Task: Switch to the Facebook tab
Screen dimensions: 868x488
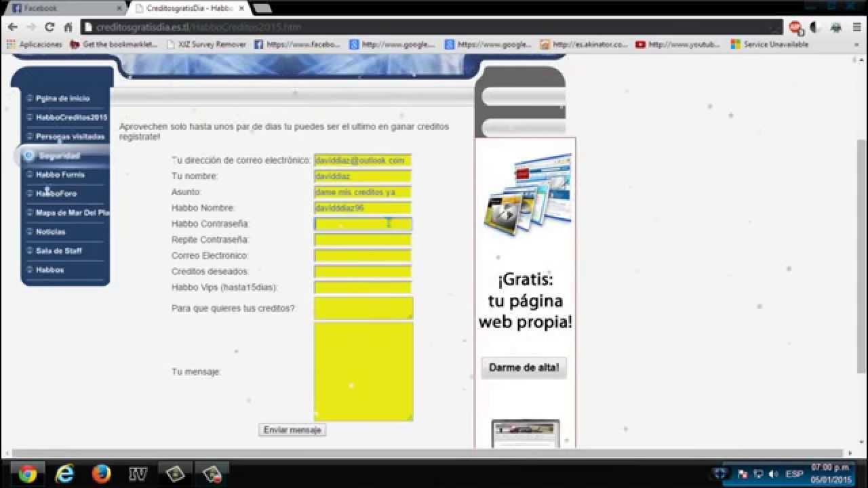Action: click(x=66, y=8)
